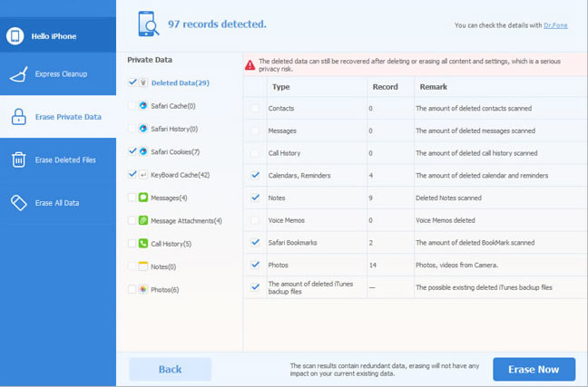The height and width of the screenshot is (387, 588).
Task: Switch to Erase Deleted Files section
Action: click(58, 160)
